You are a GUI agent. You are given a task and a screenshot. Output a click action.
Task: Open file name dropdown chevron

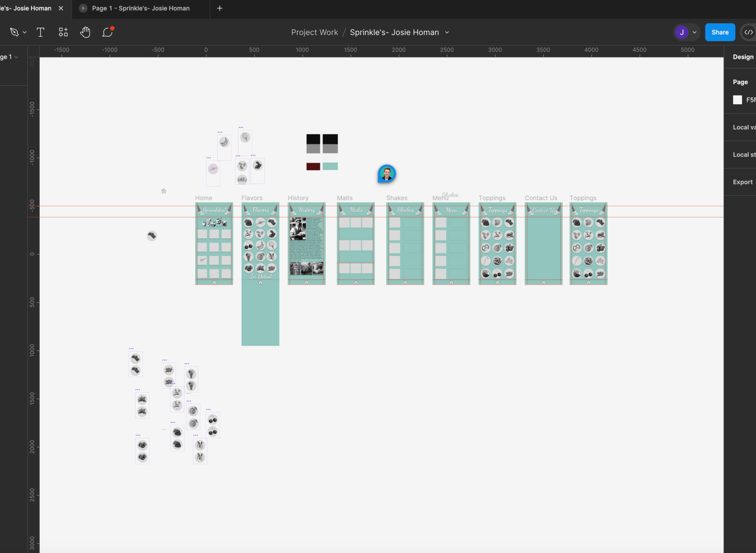point(447,32)
